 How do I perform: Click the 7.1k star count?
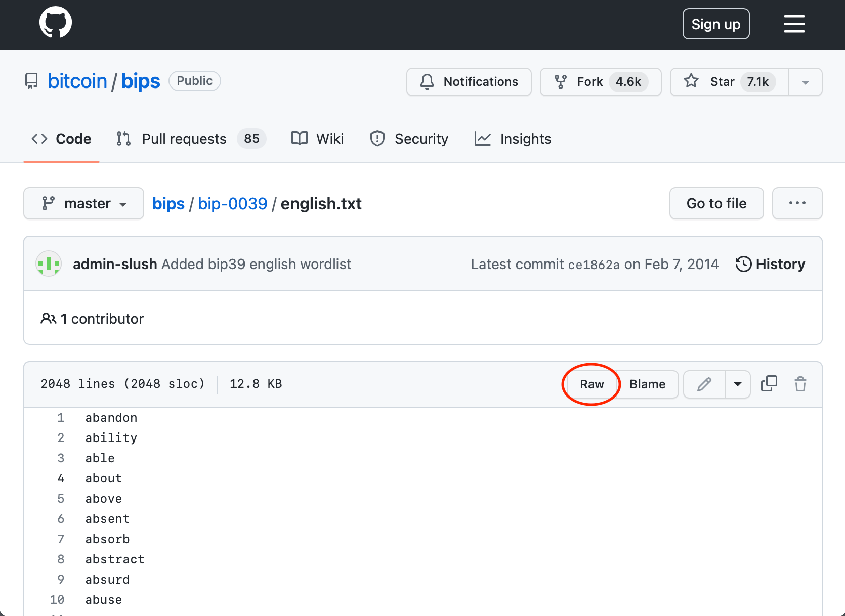[758, 82]
